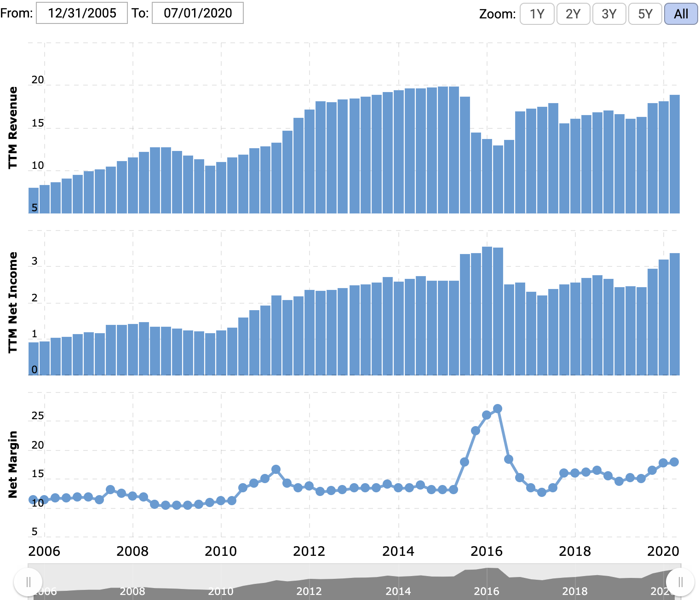Grab the left navigator range handle
Image resolution: width=700 pixels, height=600 pixels.
[29, 582]
